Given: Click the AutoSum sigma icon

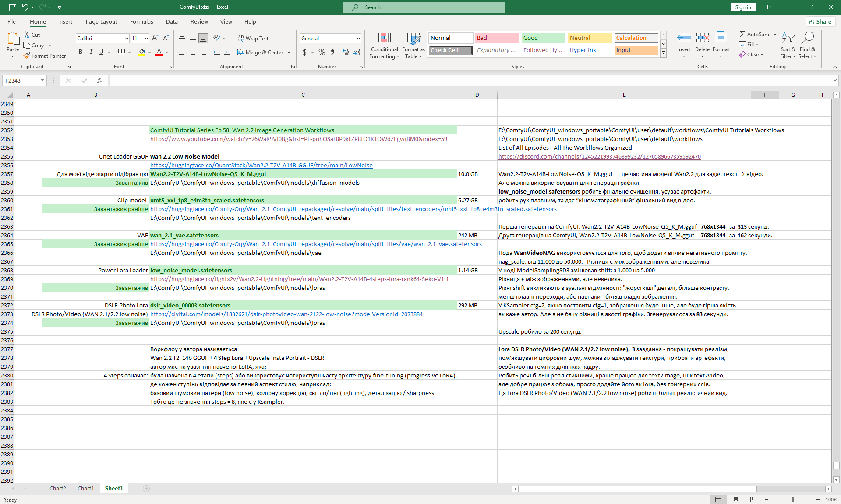Looking at the screenshot, I should coord(742,34).
